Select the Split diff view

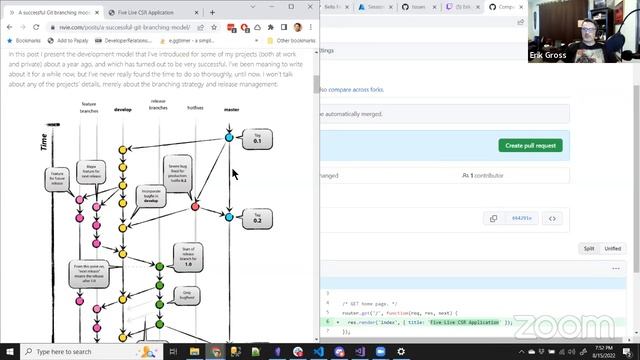pos(589,248)
